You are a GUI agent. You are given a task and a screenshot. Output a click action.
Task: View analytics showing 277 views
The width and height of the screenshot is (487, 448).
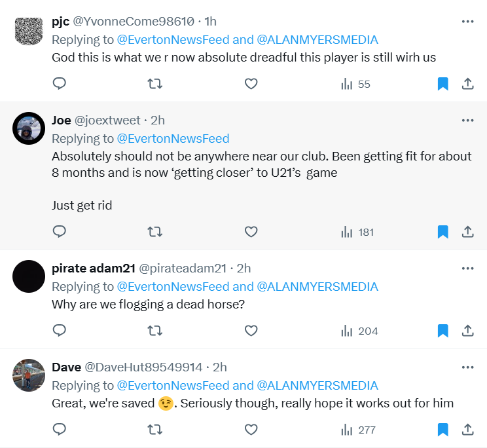click(357, 430)
